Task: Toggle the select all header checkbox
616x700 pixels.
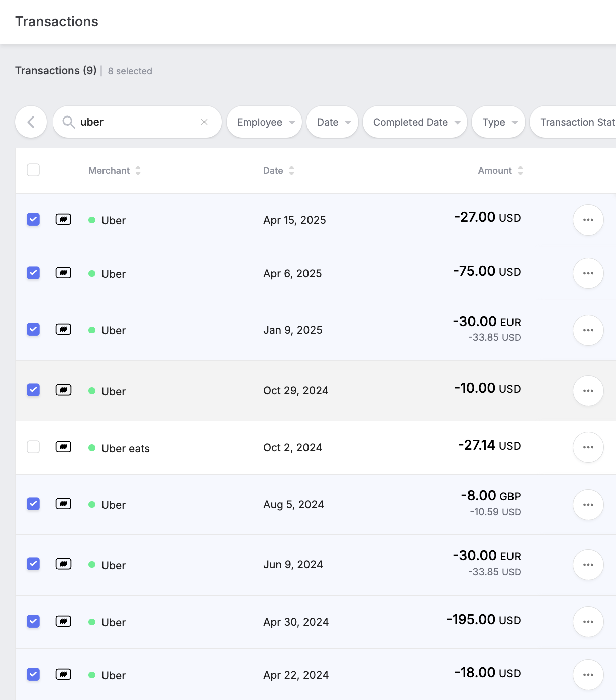Action: [x=33, y=170]
